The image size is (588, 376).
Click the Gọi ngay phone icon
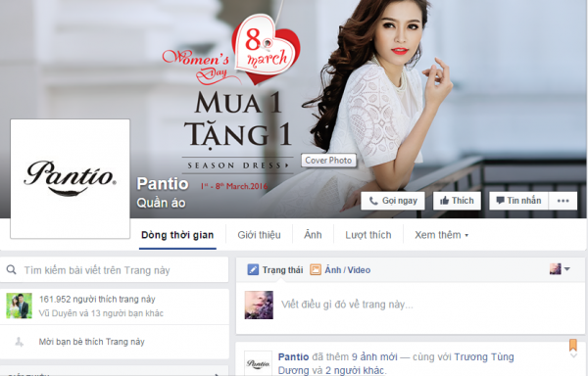point(373,201)
